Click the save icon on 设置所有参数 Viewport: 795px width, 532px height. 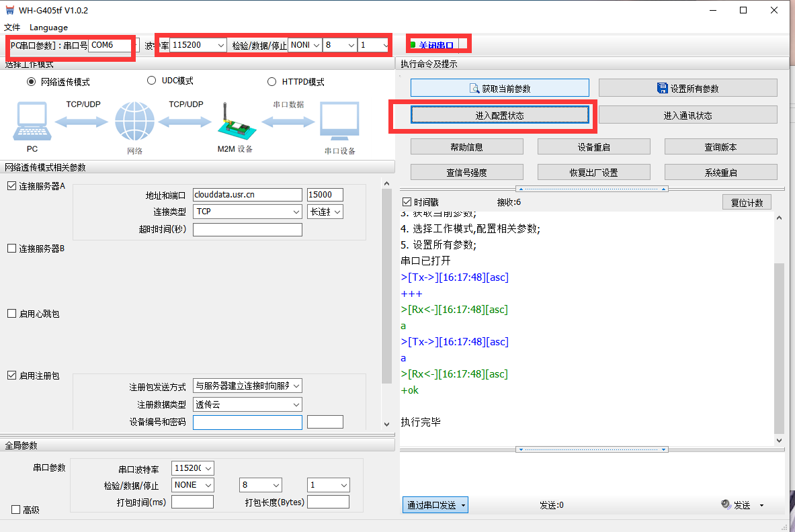click(x=663, y=89)
